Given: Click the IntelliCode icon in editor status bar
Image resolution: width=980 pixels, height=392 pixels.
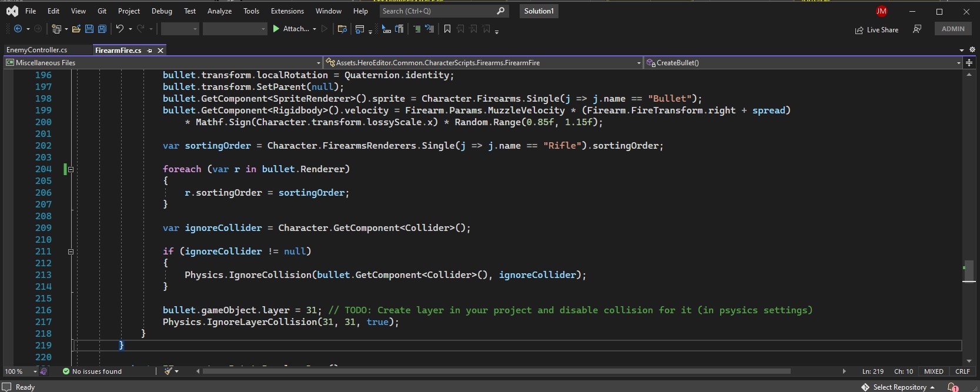Looking at the screenshot, I should [x=44, y=371].
